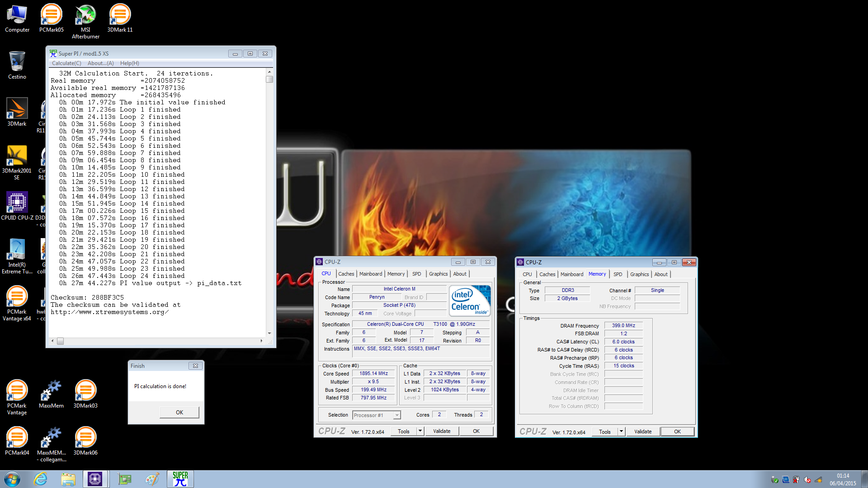The image size is (868, 488).
Task: Switch to CPU tab in right CPU-Z
Action: tap(527, 274)
